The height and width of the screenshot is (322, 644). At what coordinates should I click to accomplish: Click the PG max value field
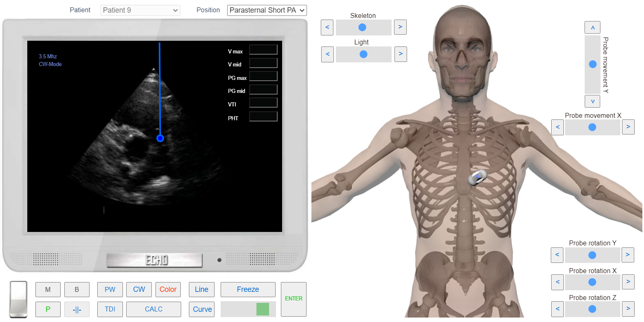pyautogui.click(x=263, y=76)
